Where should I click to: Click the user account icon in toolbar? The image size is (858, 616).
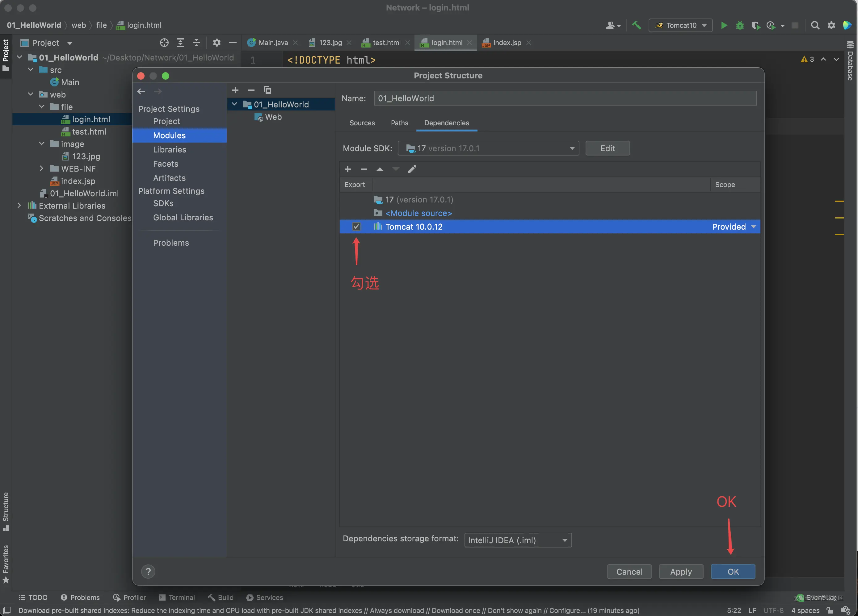(613, 25)
